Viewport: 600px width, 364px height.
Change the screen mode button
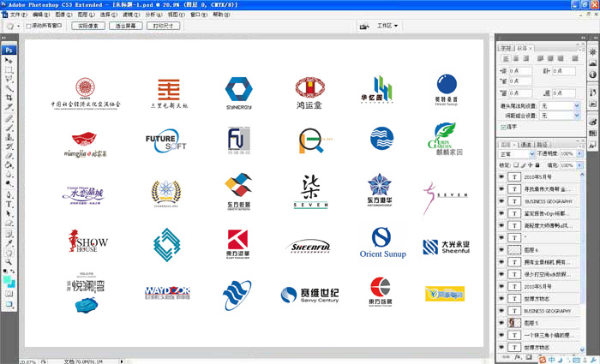[9, 304]
